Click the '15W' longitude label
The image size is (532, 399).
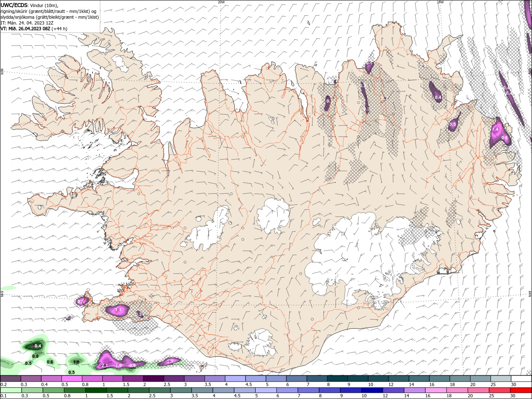tap(440, 2)
